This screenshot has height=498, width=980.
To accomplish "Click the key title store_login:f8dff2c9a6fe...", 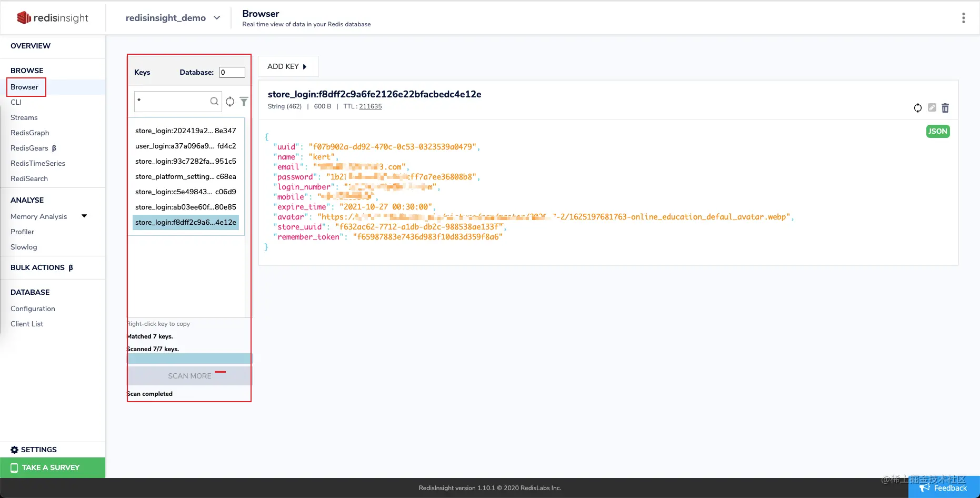I will tap(374, 94).
